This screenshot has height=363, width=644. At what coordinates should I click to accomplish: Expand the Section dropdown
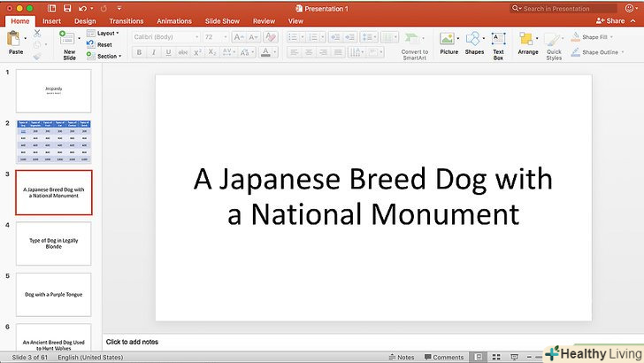[110, 56]
